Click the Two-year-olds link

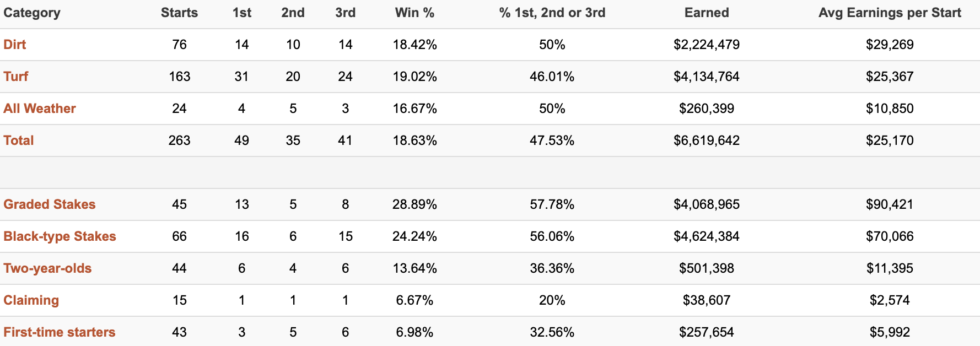[47, 268]
